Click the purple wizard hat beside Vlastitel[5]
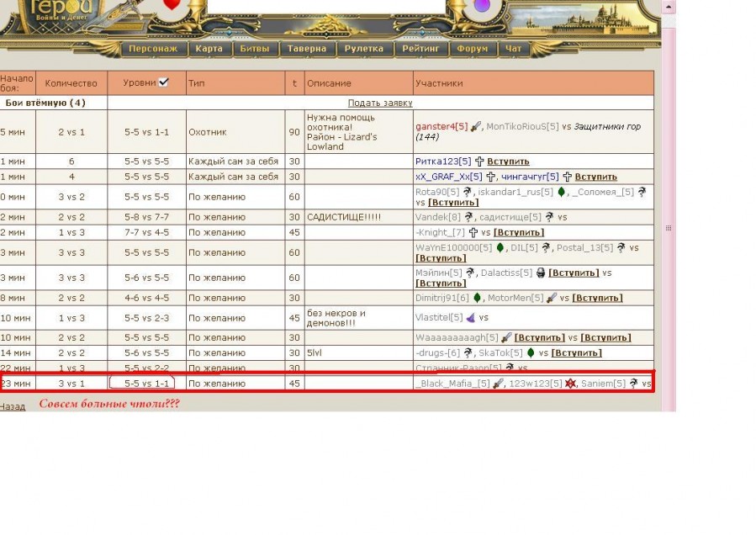Screen dimensions: 756x535 pos(471,318)
